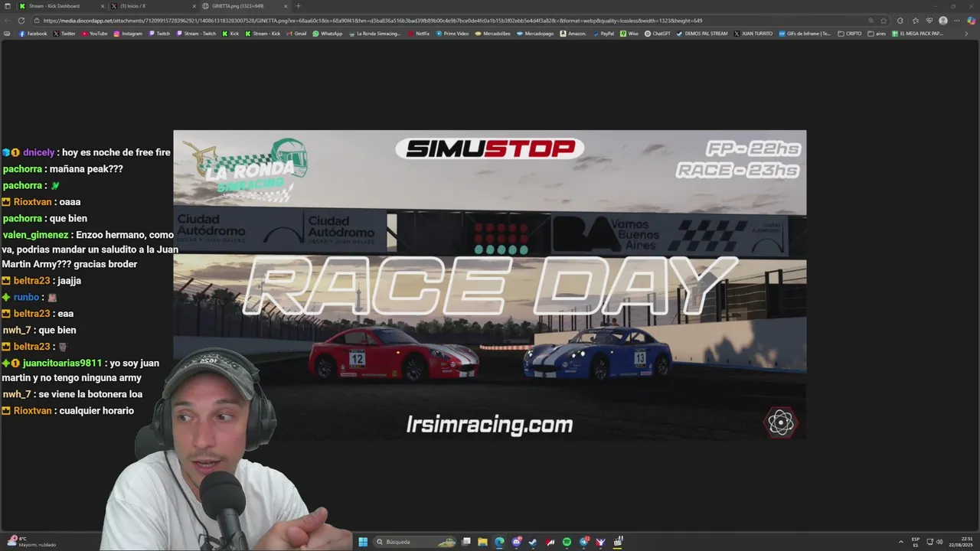This screenshot has height=551, width=980.
Task: Open the Twitch bookmark
Action: [160, 34]
